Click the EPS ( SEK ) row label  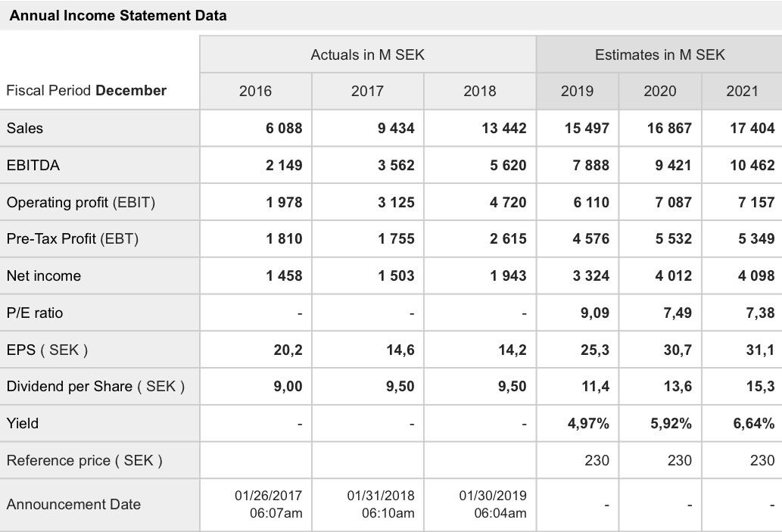[48, 350]
